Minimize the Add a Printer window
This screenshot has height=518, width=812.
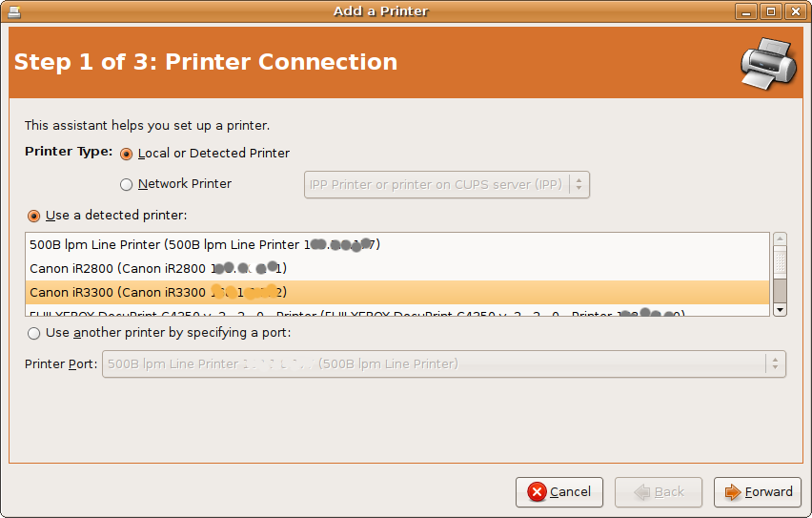746,11
